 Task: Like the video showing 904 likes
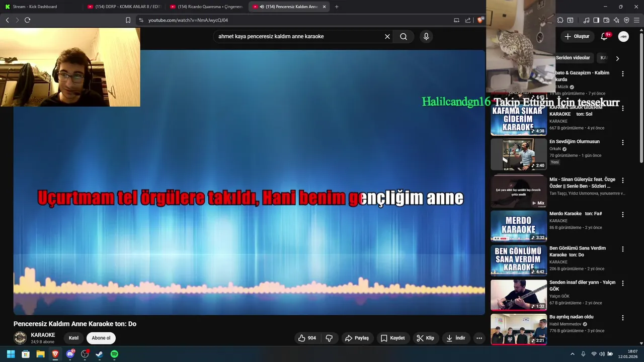tap(307, 338)
